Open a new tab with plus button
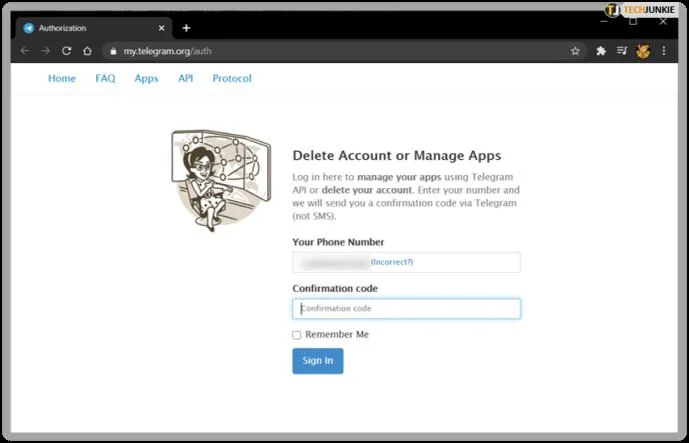Image resolution: width=689 pixels, height=443 pixels. click(x=186, y=28)
